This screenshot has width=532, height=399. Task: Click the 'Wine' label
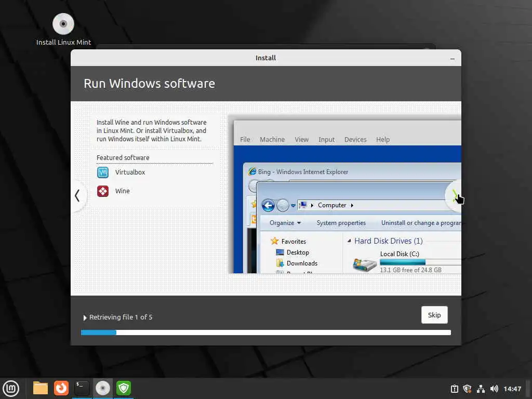[x=123, y=191]
